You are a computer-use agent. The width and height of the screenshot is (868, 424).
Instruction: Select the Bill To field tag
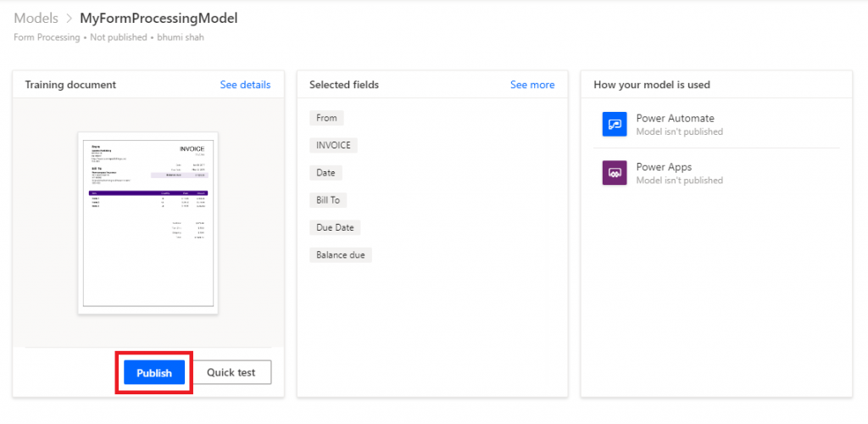(328, 200)
